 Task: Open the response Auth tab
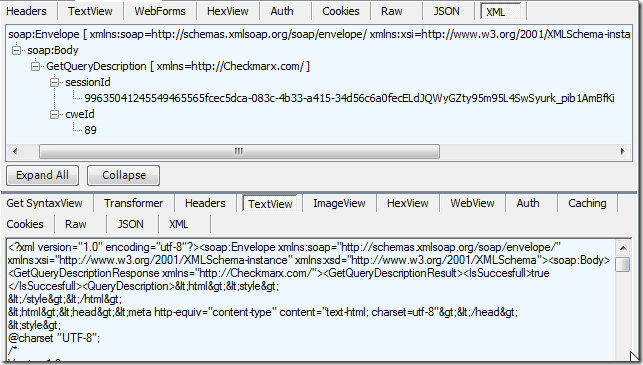click(x=528, y=203)
